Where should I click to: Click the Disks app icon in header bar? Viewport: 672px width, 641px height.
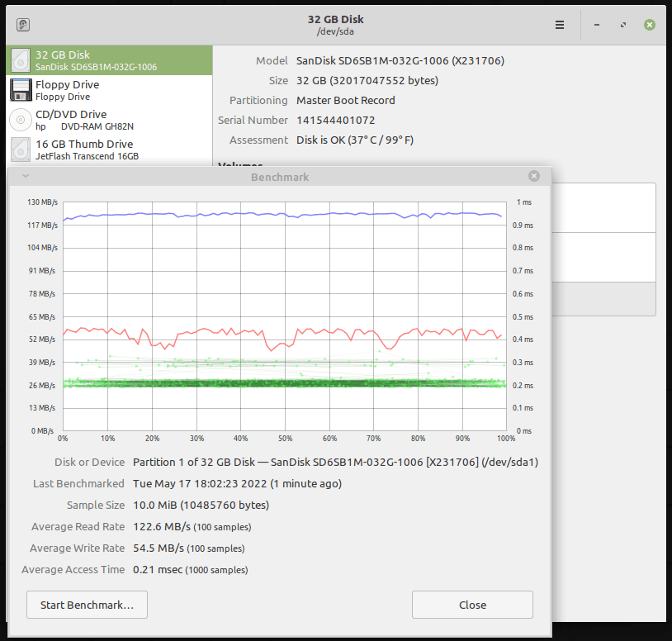point(23,25)
